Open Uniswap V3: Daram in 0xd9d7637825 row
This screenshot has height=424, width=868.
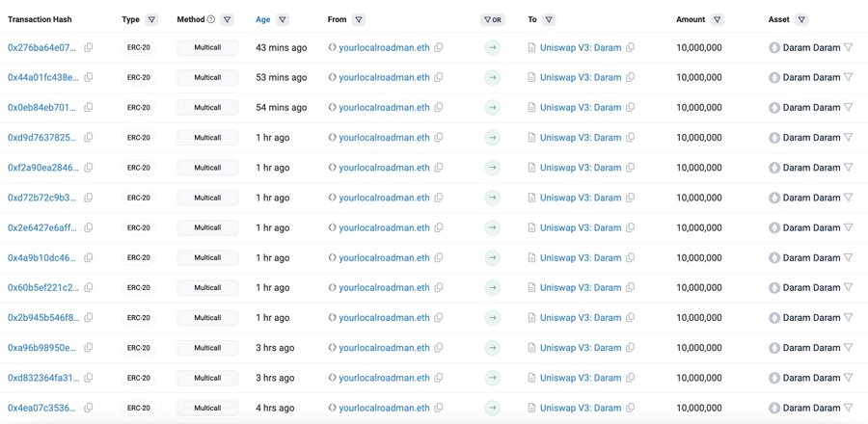(x=581, y=137)
